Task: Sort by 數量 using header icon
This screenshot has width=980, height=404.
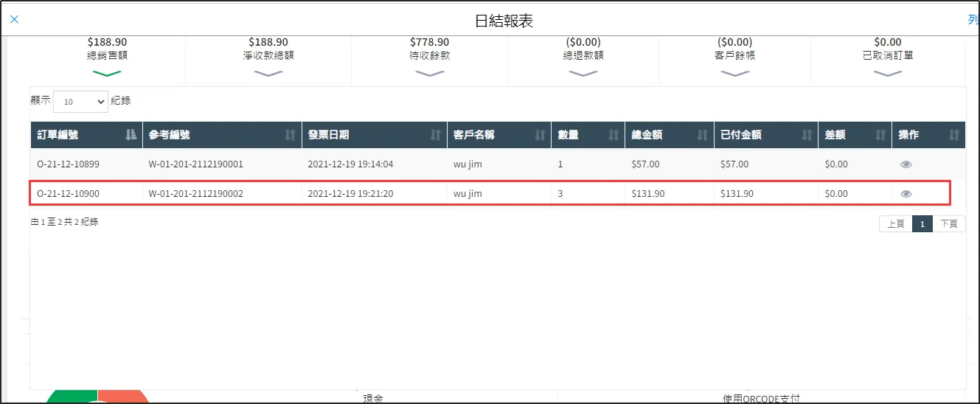Action: (613, 135)
